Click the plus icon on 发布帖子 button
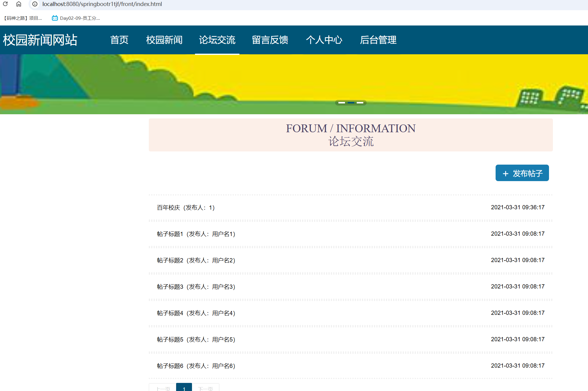 pyautogui.click(x=505, y=173)
